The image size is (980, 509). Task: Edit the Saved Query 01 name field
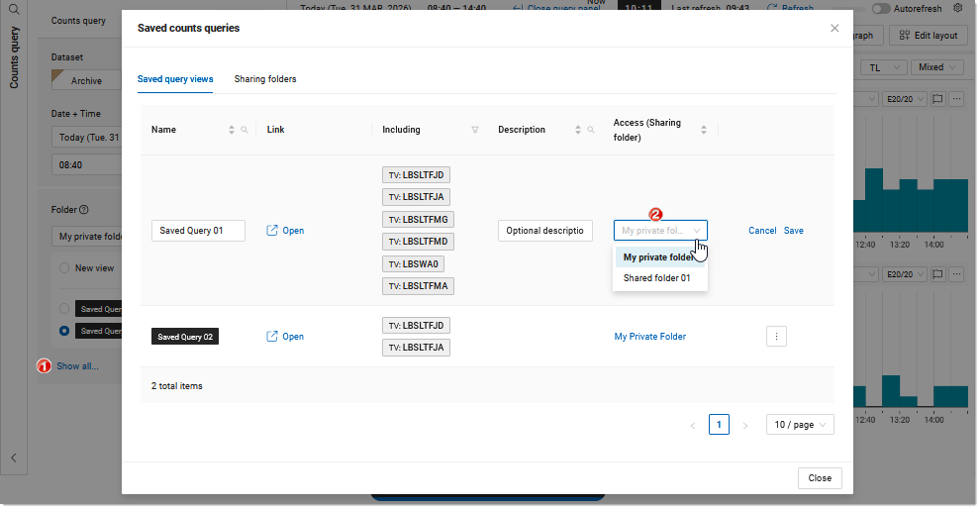(x=198, y=230)
